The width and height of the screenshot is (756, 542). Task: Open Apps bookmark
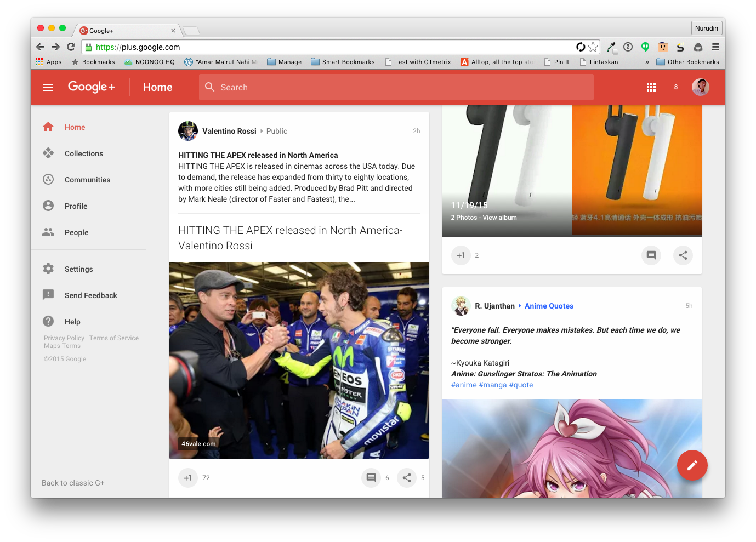(x=49, y=62)
